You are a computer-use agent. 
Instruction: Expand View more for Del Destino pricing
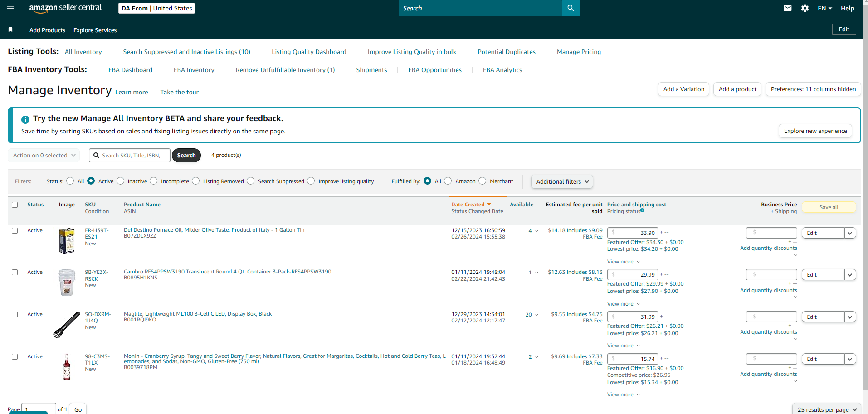click(624, 262)
